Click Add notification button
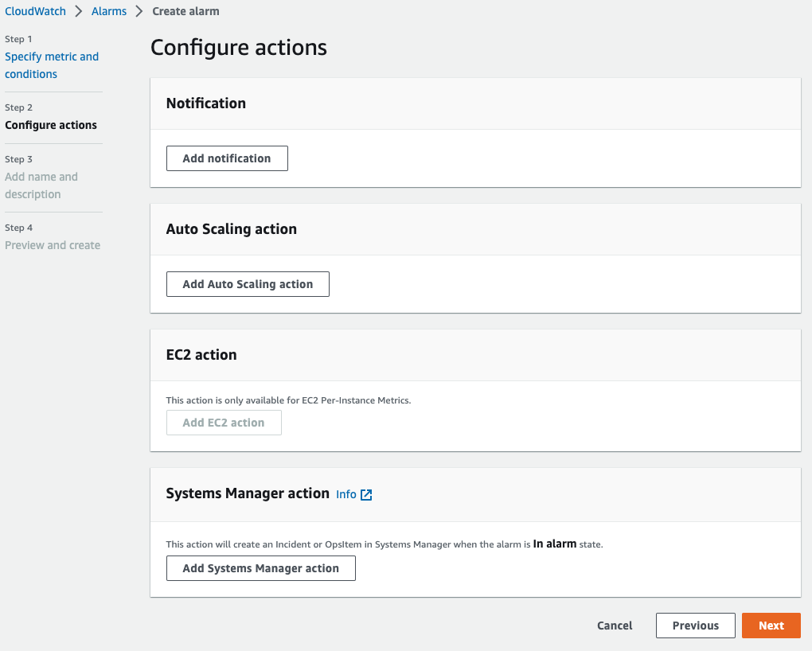The height and width of the screenshot is (651, 812). click(x=227, y=158)
